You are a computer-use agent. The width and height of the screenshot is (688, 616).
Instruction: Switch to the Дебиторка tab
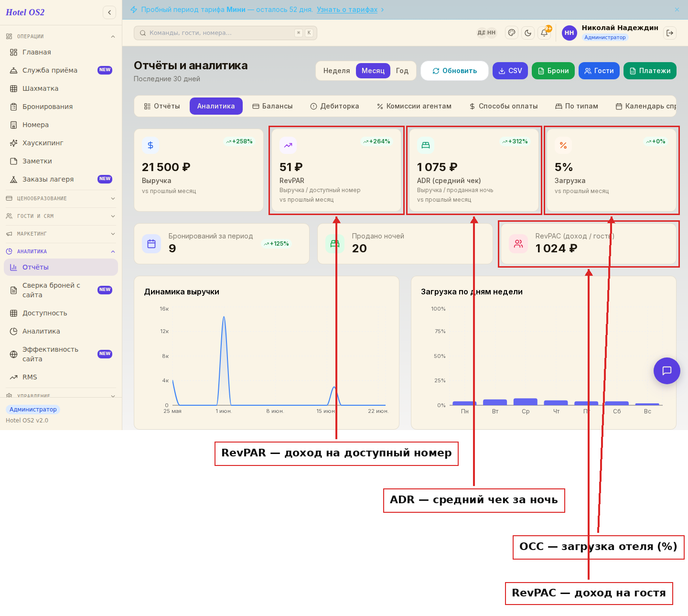coord(334,106)
